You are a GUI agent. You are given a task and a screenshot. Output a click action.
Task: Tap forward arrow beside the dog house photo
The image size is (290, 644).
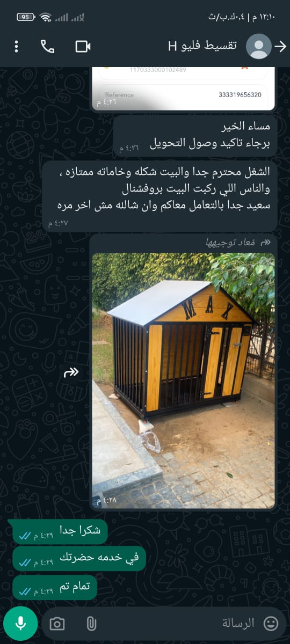coord(71,372)
